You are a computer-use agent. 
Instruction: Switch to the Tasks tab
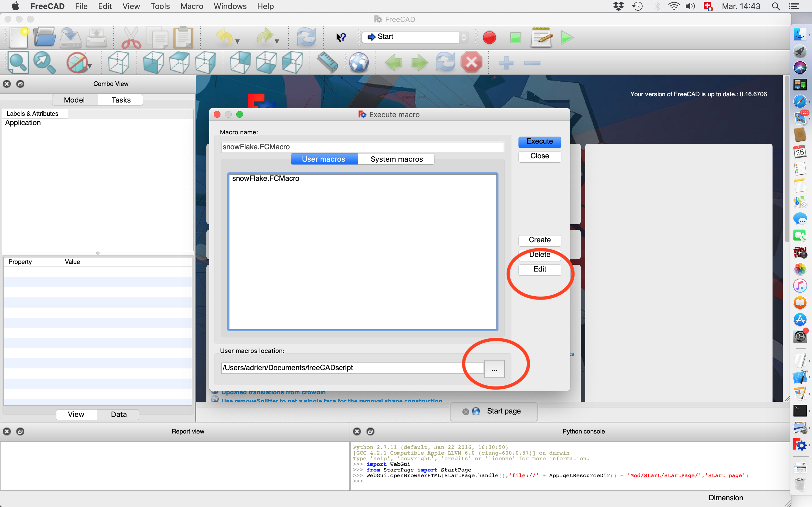tap(121, 100)
